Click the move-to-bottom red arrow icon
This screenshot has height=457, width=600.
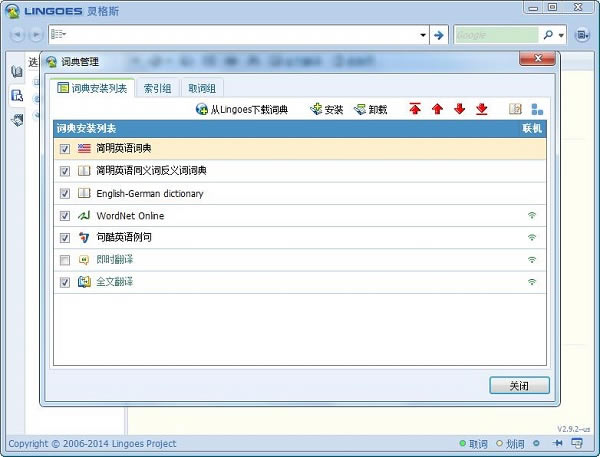click(482, 109)
